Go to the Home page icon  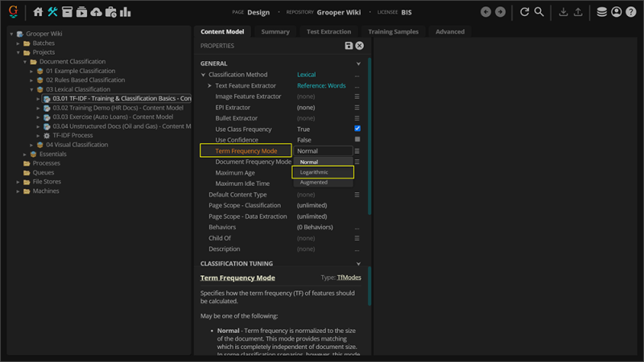[38, 12]
